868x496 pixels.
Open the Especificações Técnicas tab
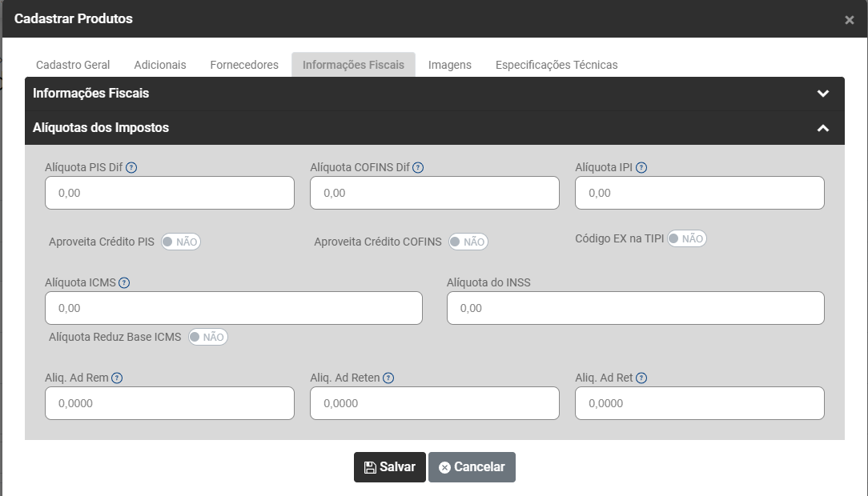click(x=557, y=65)
